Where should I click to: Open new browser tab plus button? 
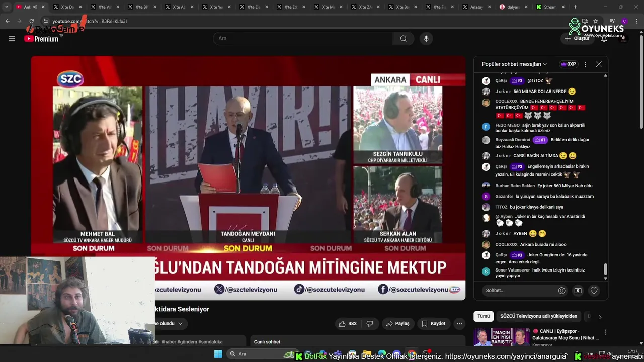pos(575,7)
